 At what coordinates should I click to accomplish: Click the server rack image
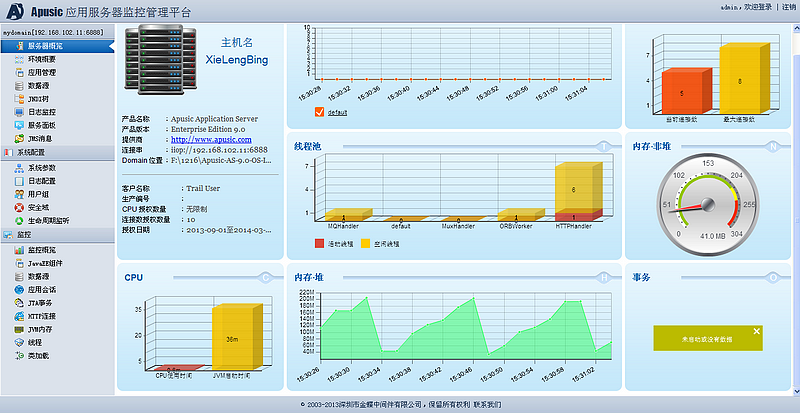160,60
